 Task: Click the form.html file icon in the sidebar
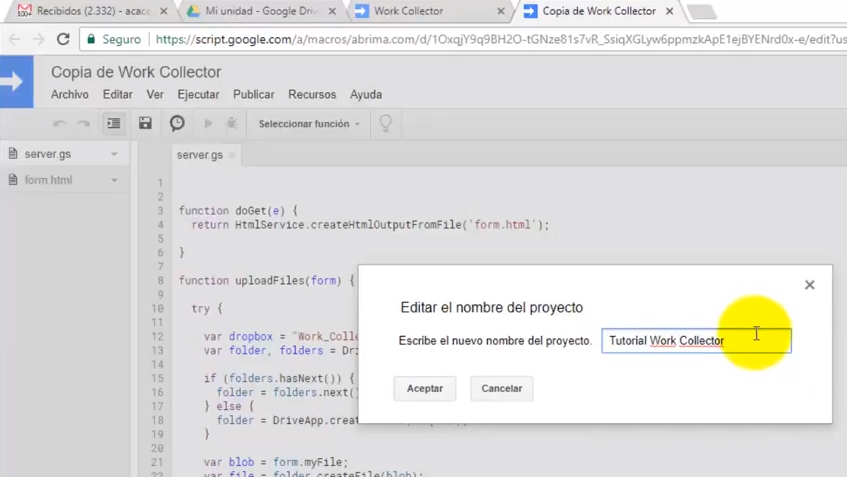click(x=13, y=180)
